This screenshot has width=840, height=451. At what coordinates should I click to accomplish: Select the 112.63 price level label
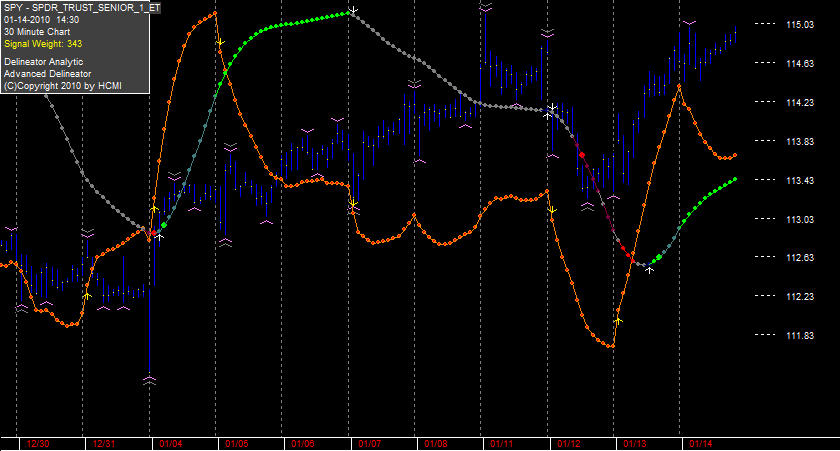click(x=800, y=258)
